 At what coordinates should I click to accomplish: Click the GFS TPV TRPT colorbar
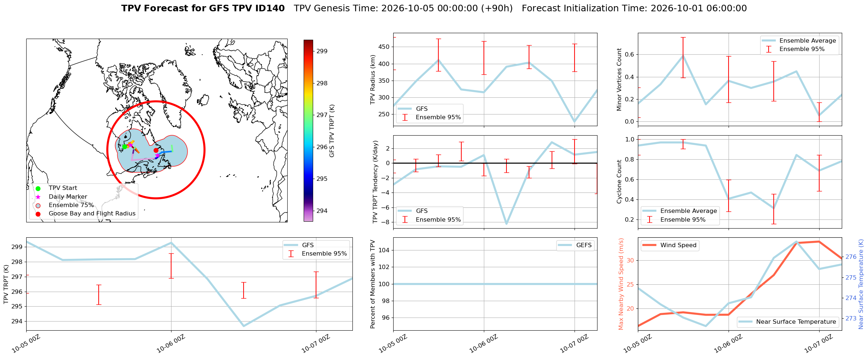tap(308, 131)
